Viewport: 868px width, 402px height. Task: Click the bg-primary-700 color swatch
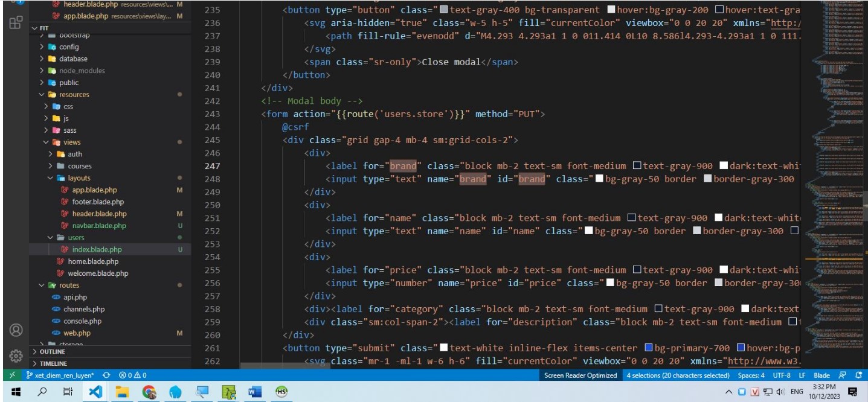(x=649, y=348)
